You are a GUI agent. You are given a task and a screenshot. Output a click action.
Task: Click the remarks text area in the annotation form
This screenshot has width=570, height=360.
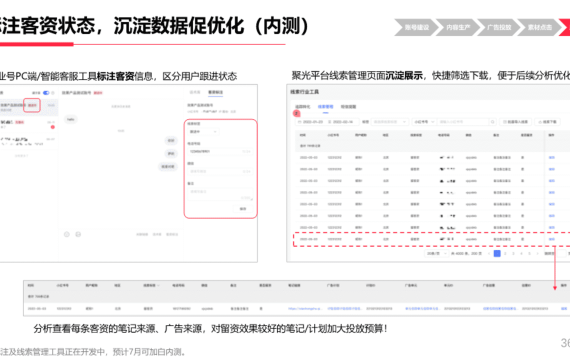click(x=220, y=194)
